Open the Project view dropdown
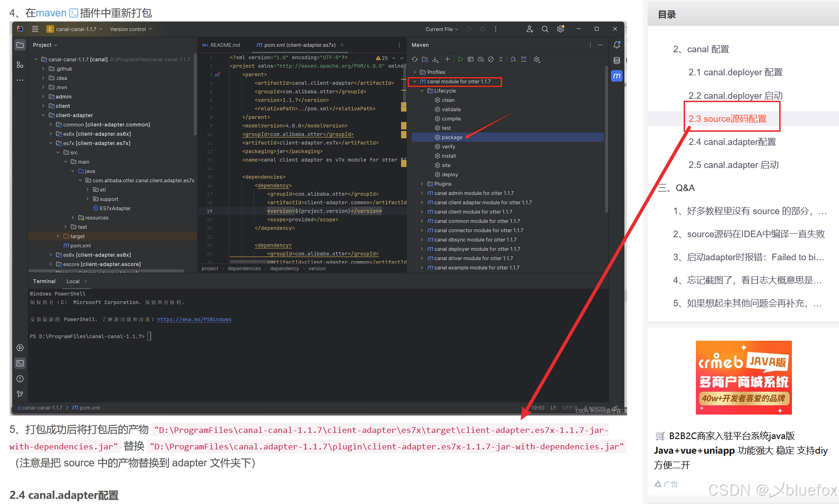The image size is (839, 504). click(x=45, y=45)
